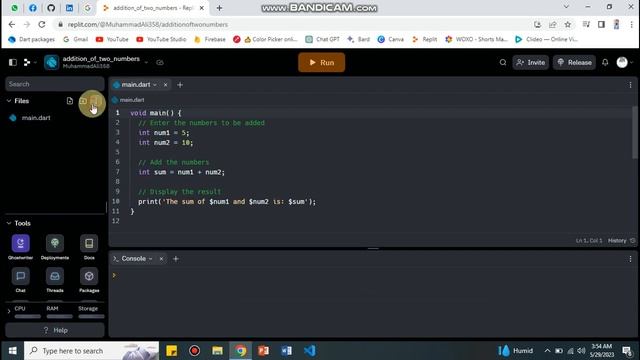Viewport: 640px width, 360px height.
Task: Open the Chat GPT bookmark
Action: tap(322, 39)
